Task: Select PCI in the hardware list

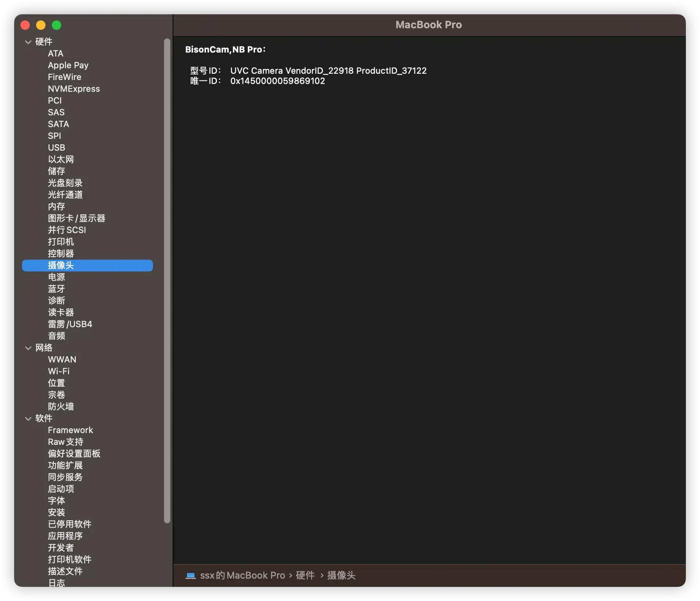Action: pyautogui.click(x=55, y=100)
